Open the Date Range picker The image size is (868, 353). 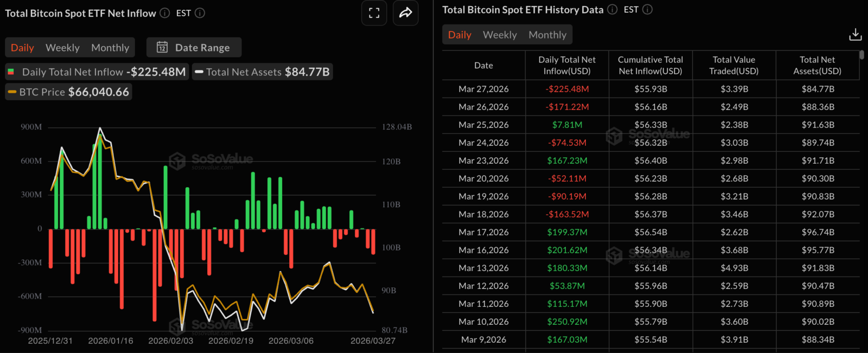click(x=194, y=47)
